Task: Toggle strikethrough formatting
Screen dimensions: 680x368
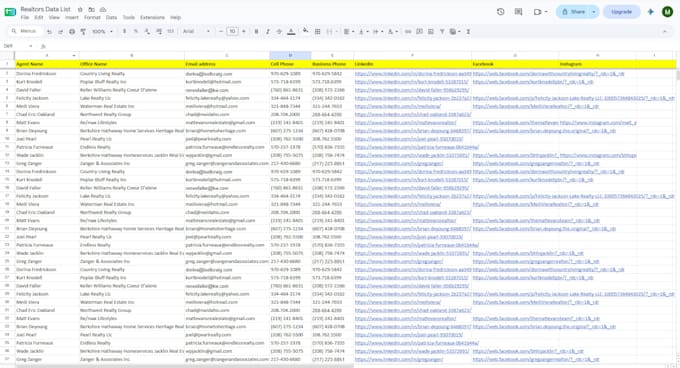Action: 279,32
